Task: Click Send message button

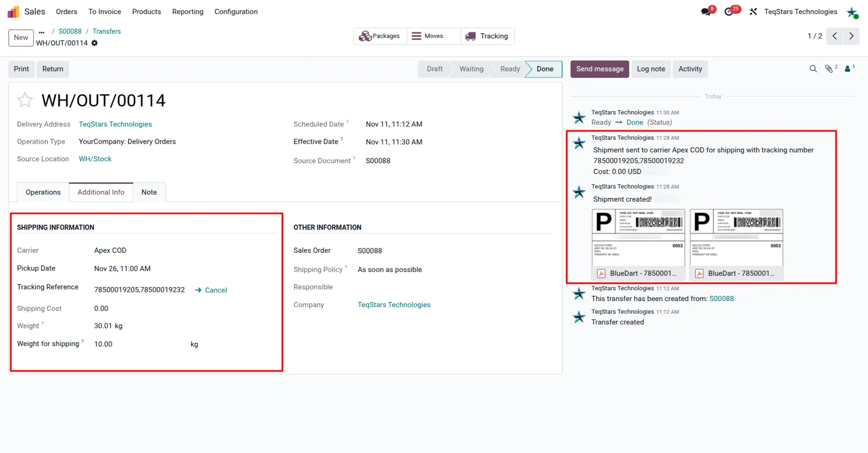Action: click(x=599, y=69)
